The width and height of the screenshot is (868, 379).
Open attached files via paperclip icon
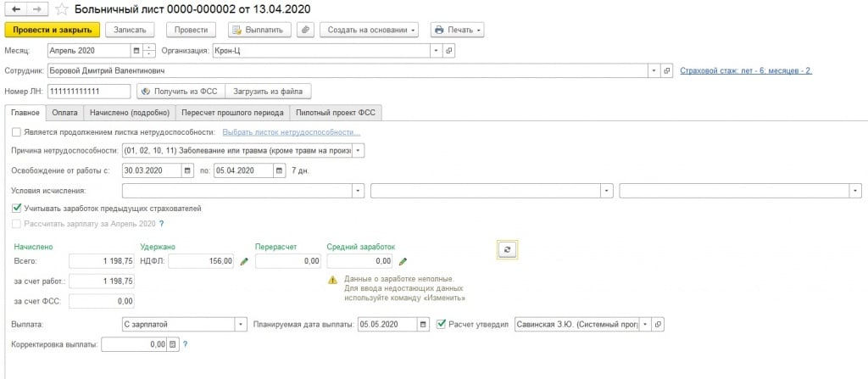[x=305, y=30]
